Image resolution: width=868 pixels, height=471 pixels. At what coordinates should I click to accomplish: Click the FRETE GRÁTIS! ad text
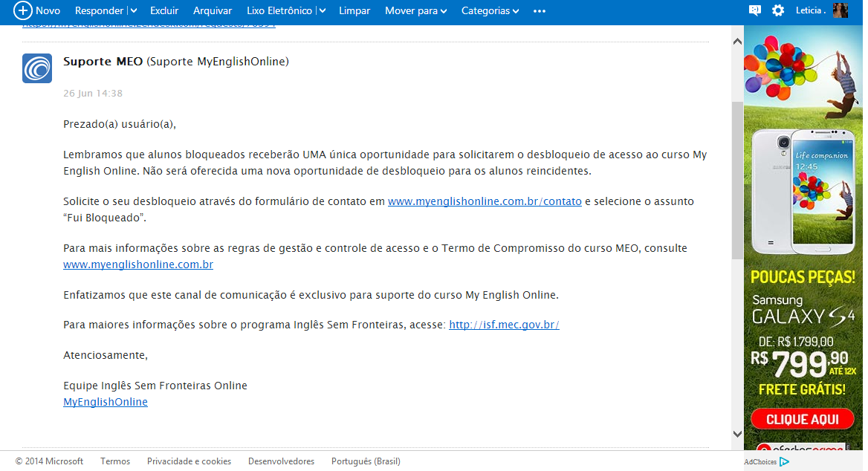[x=802, y=389]
